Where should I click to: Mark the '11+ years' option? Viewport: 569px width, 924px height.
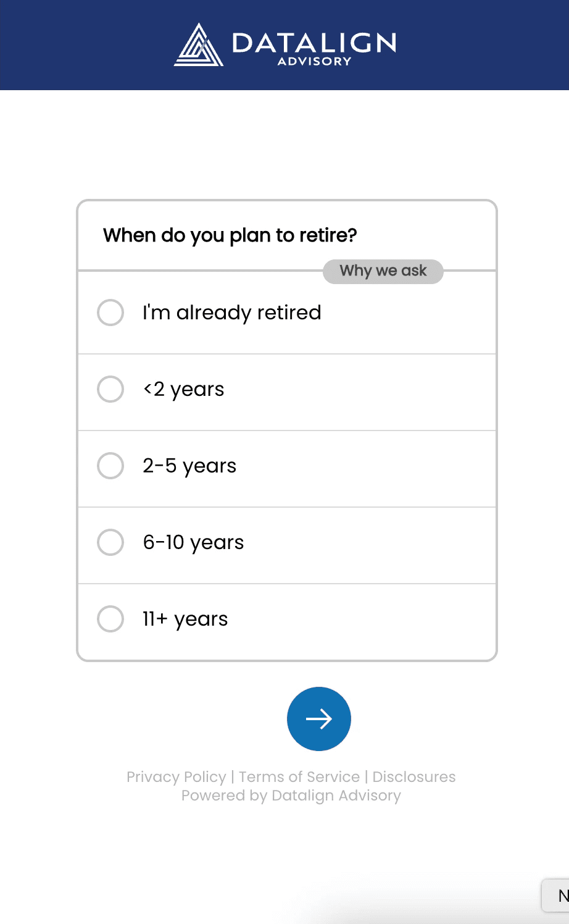pyautogui.click(x=185, y=619)
